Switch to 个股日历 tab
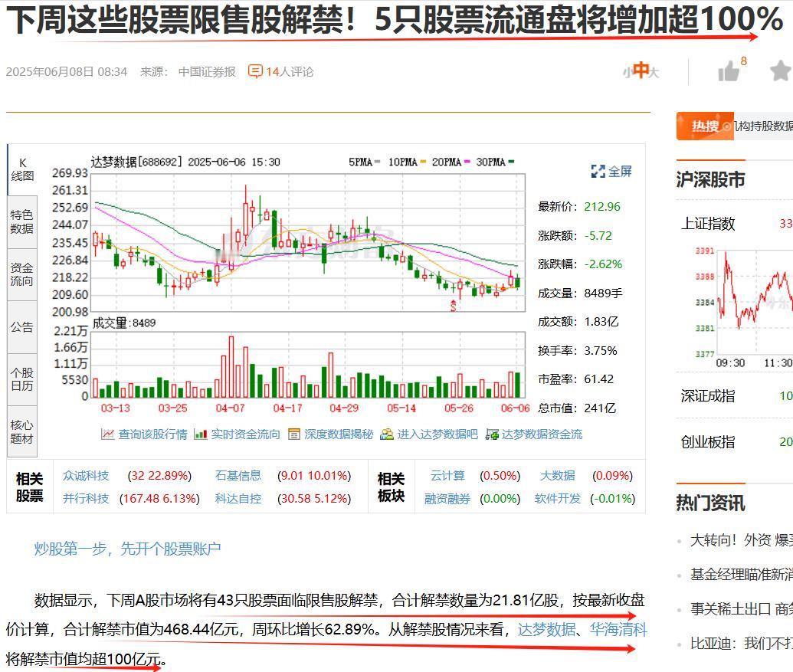Screen dimensions: 793x672 click(x=22, y=379)
